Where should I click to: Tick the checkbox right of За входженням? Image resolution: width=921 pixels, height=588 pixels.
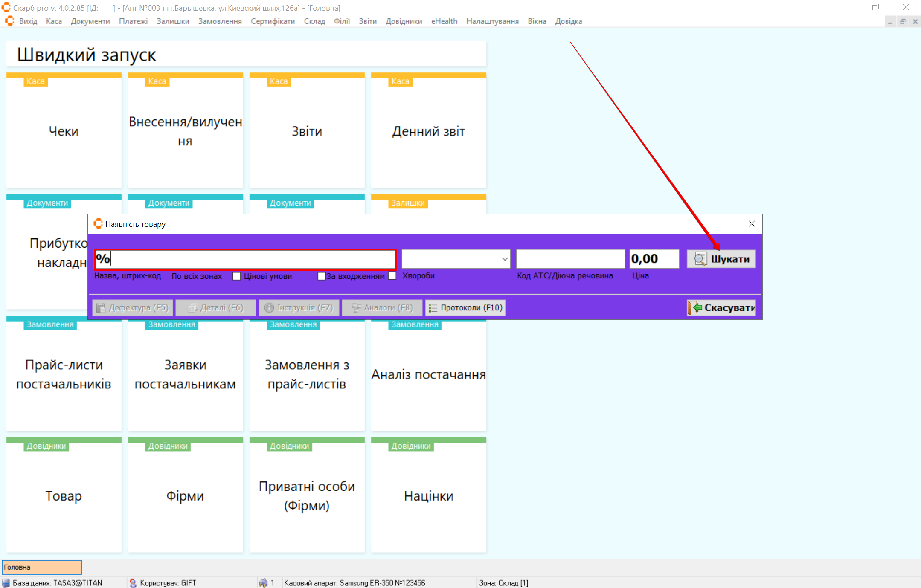[x=392, y=276]
